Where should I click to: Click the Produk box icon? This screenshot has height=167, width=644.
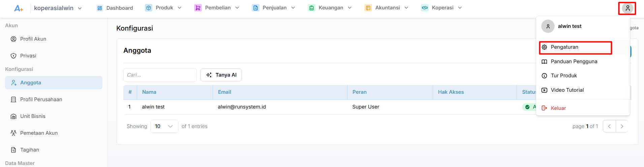pyautogui.click(x=149, y=8)
